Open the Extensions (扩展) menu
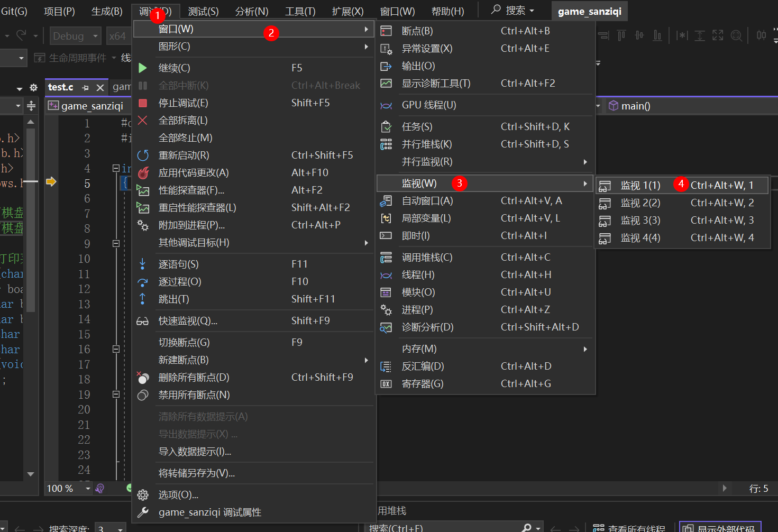The width and height of the screenshot is (778, 532). [347, 11]
